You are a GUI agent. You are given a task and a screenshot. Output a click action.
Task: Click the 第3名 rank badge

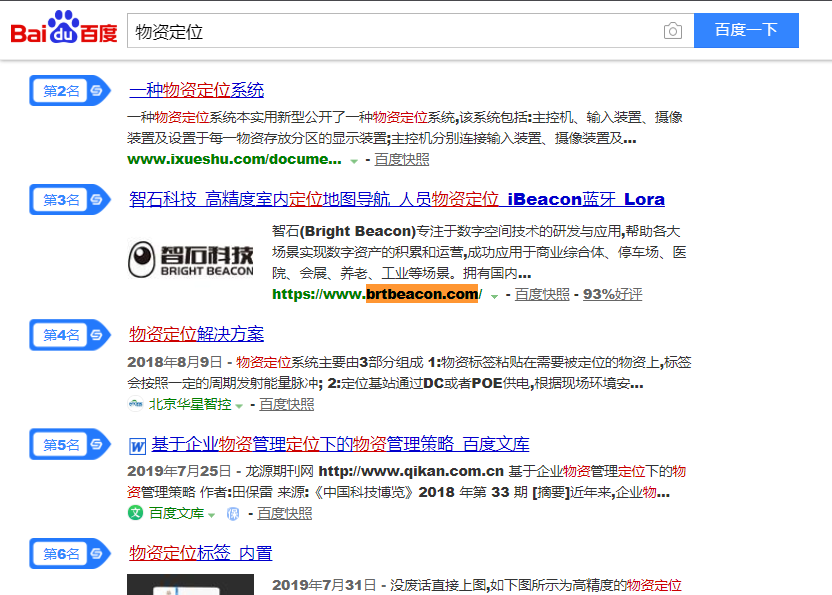pos(70,200)
